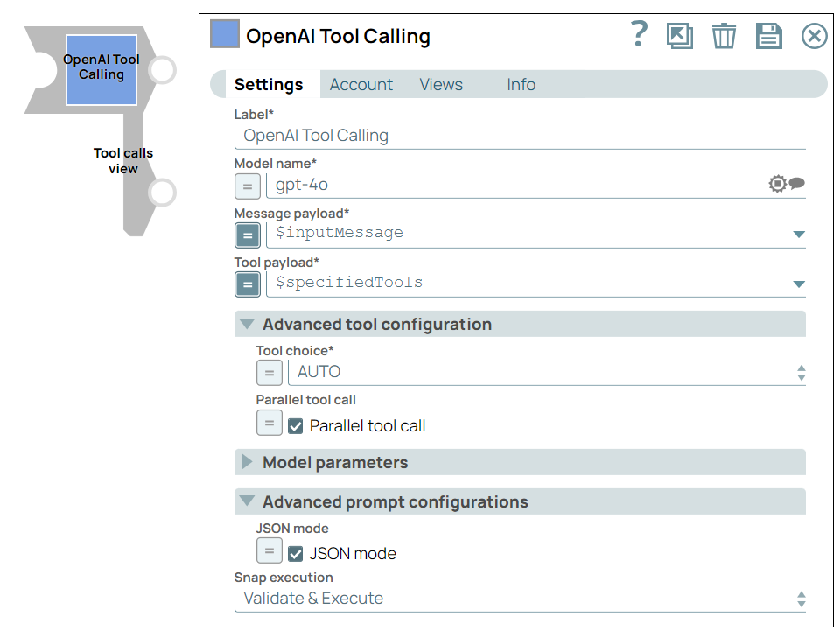Toggle expression button for Parallel tool call

(x=269, y=424)
